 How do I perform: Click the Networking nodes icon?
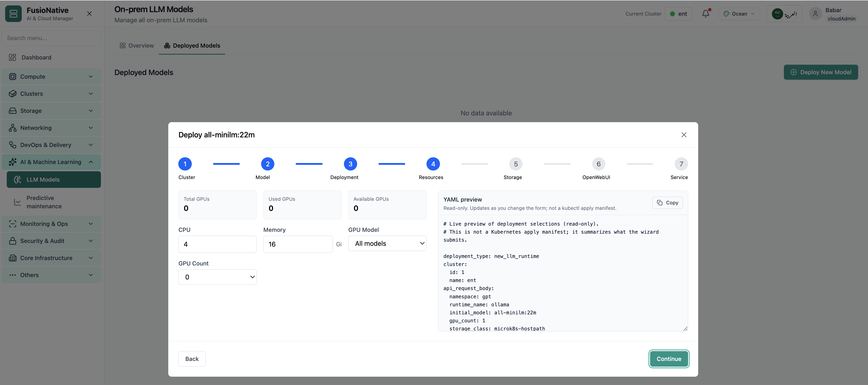(x=12, y=128)
